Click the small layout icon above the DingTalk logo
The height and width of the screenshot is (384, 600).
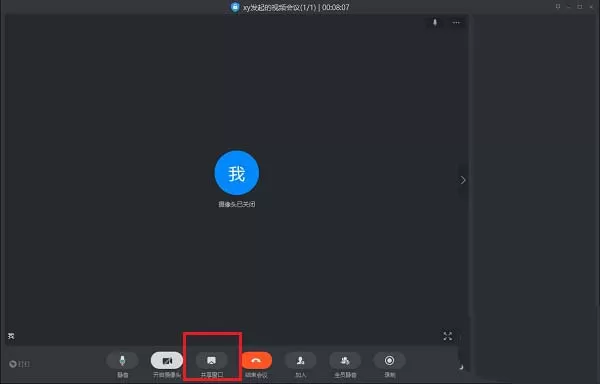click(x=11, y=336)
